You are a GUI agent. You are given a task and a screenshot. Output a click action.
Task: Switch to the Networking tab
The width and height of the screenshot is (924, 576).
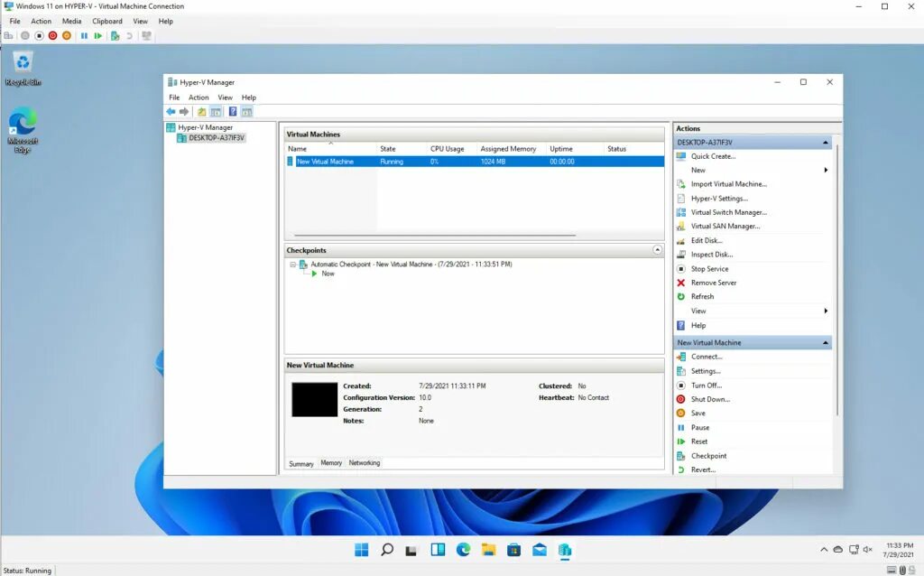[x=364, y=463]
